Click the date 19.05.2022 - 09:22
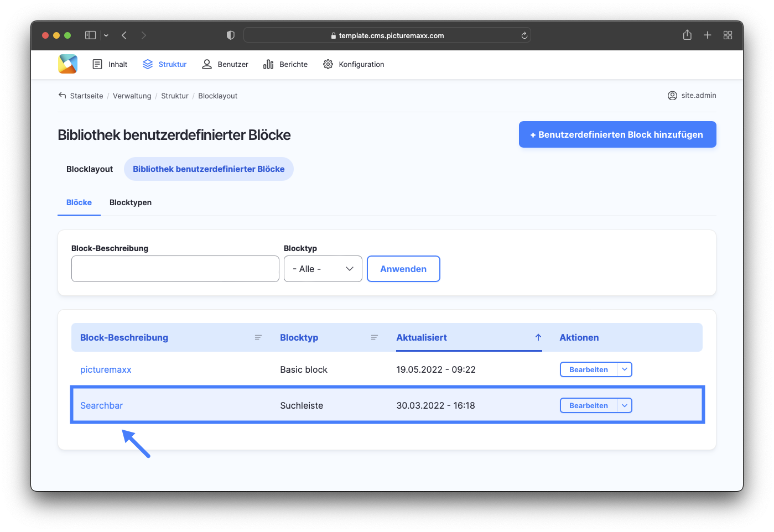 pos(436,369)
